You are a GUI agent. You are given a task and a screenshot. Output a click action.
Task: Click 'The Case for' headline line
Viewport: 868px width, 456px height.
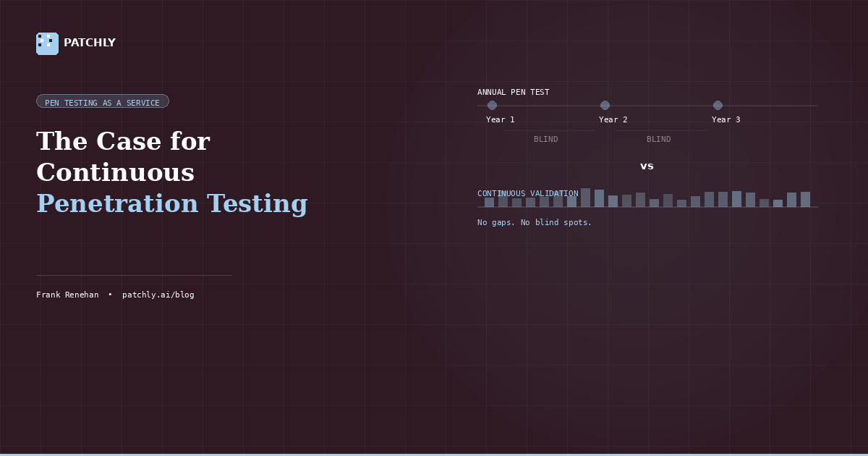point(123,141)
